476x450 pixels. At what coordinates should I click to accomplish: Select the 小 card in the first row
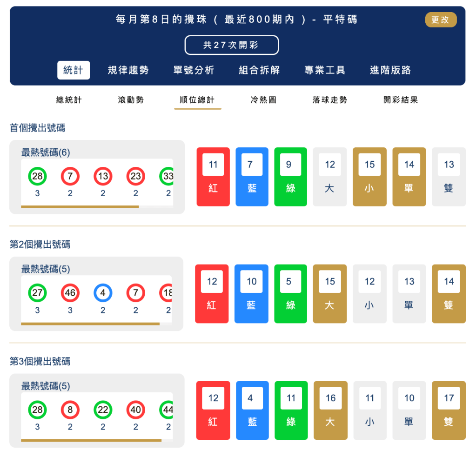(x=369, y=177)
